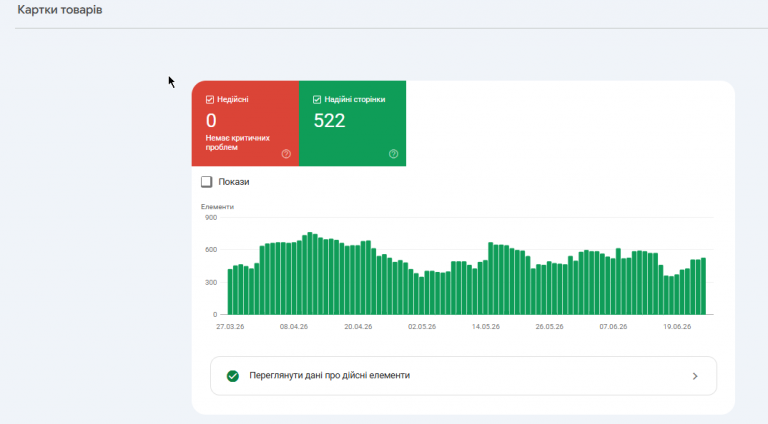
Task: Click the Картки товарів heading
Action: pos(60,10)
